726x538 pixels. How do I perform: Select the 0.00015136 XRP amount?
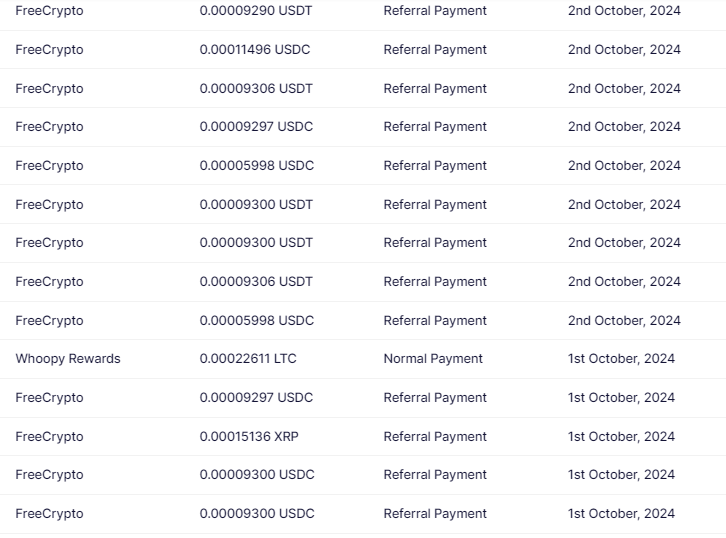[x=249, y=437]
